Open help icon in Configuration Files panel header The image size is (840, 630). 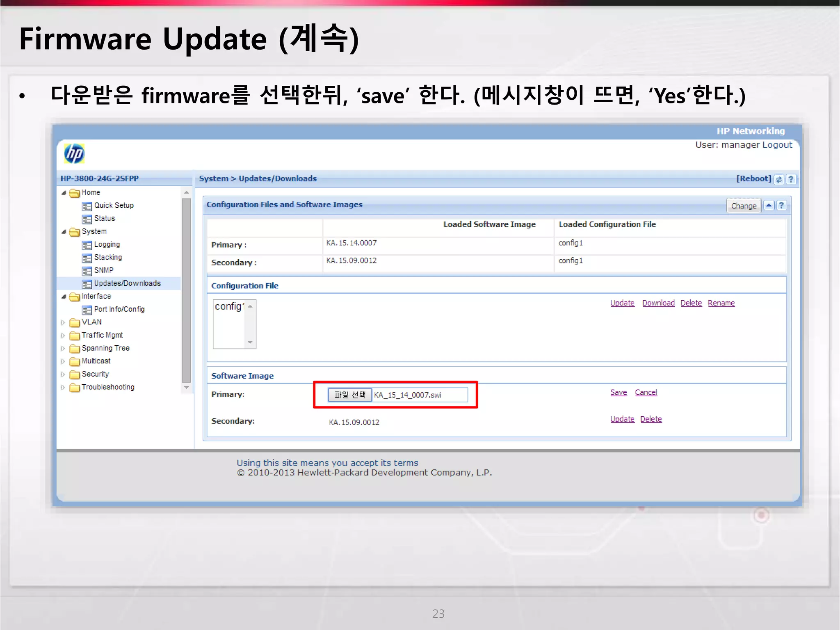tap(781, 205)
